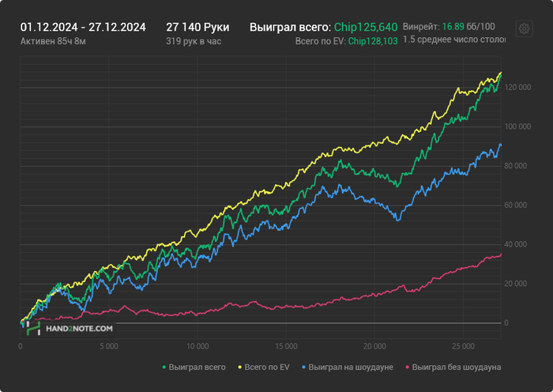Screen dimensions: 553x392
Task: Click the 60 000 y-axis label
Action: (516, 205)
